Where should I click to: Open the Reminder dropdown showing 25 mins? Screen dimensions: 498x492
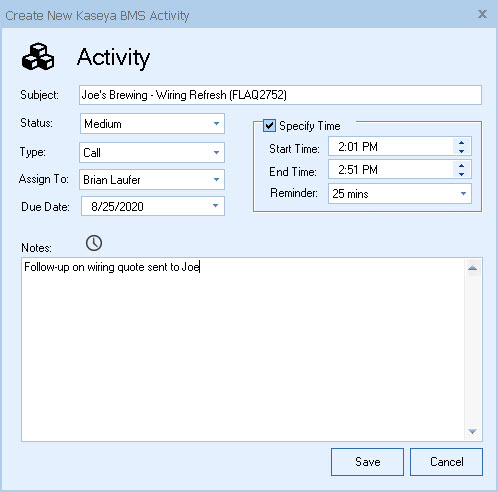tap(400, 193)
